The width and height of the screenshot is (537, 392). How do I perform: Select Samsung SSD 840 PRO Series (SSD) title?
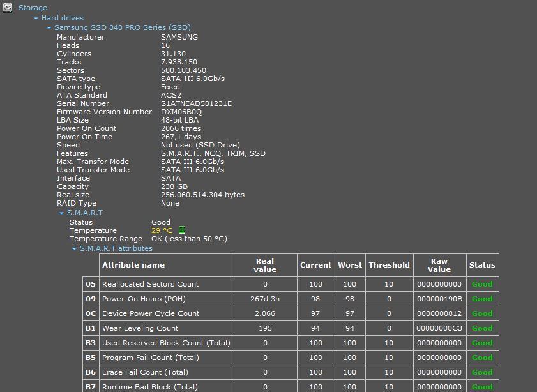pos(122,27)
